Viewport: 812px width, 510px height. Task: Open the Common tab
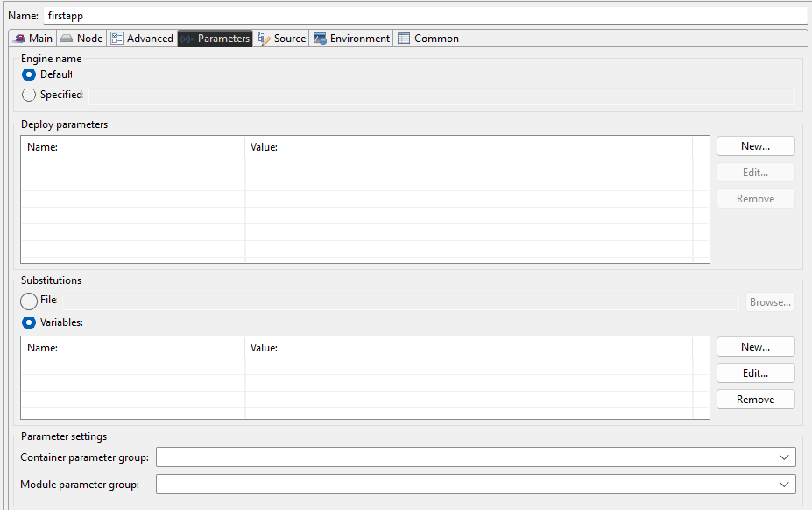tap(427, 39)
